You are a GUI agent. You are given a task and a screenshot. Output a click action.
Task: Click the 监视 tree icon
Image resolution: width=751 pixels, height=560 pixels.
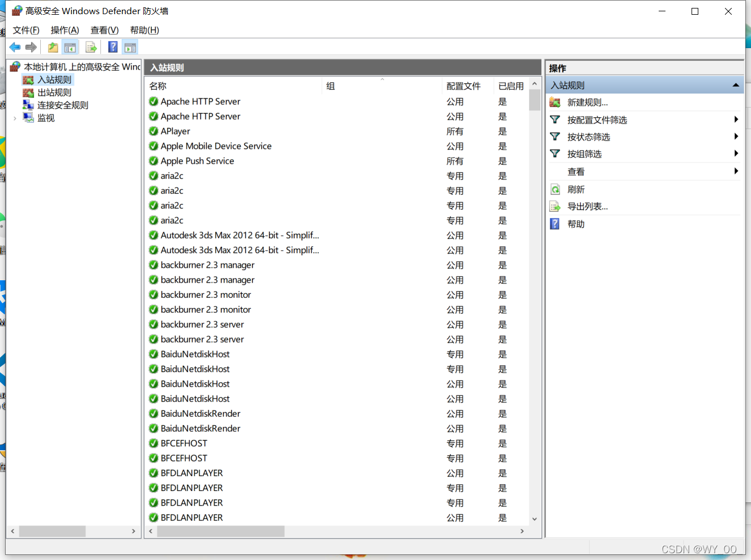click(28, 117)
